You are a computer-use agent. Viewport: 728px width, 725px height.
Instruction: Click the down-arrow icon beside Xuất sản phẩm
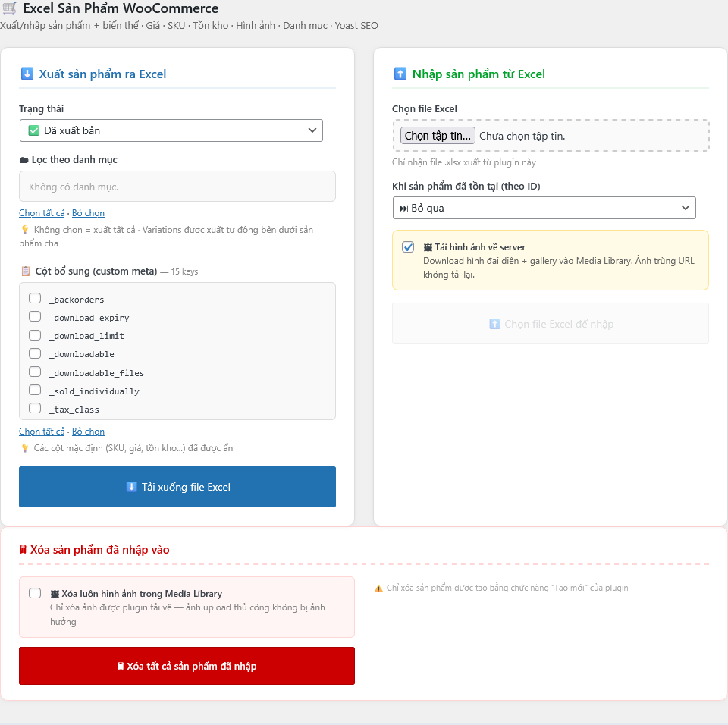pos(27,74)
